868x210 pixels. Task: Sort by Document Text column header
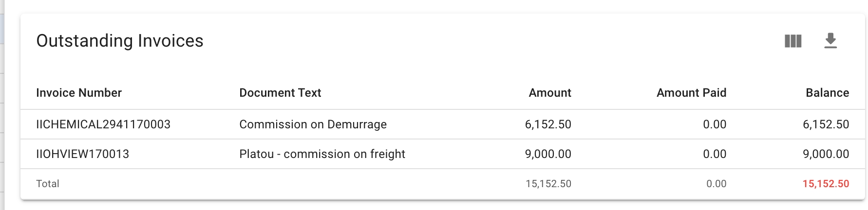click(x=280, y=93)
